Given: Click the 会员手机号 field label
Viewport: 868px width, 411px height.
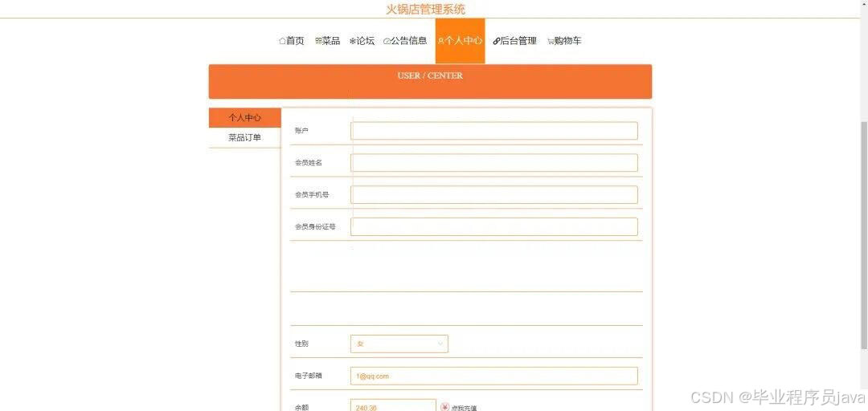Looking at the screenshot, I should [312, 195].
